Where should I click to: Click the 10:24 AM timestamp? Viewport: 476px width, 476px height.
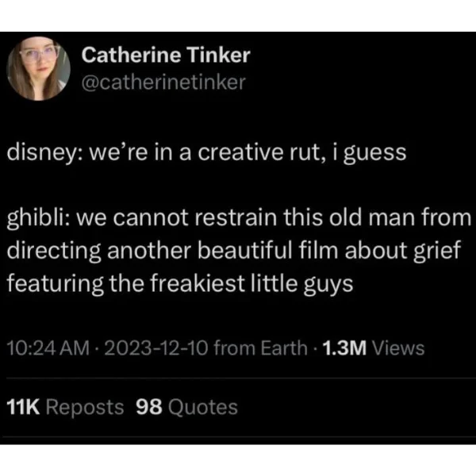(48, 348)
